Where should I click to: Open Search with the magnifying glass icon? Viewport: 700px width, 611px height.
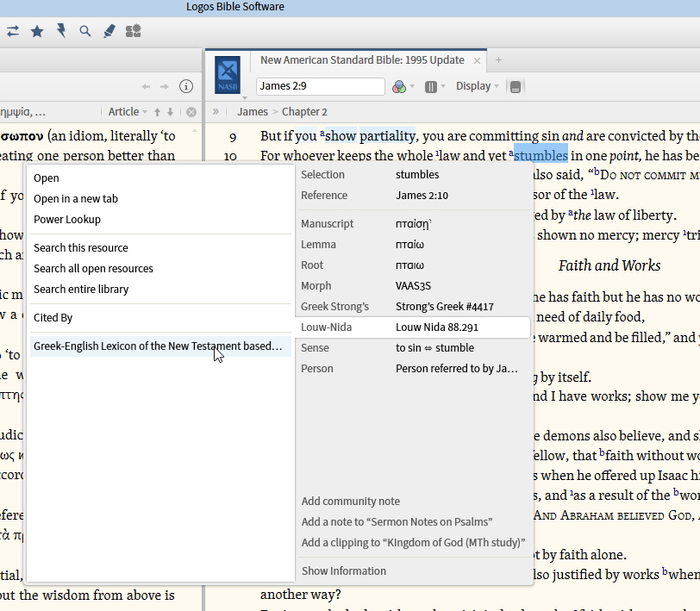tap(84, 31)
